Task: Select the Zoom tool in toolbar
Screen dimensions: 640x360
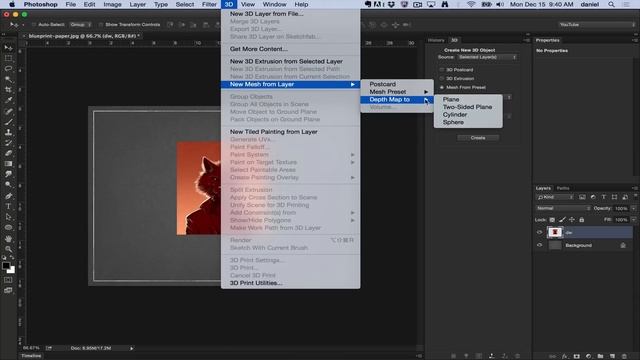Action: pos(8,249)
